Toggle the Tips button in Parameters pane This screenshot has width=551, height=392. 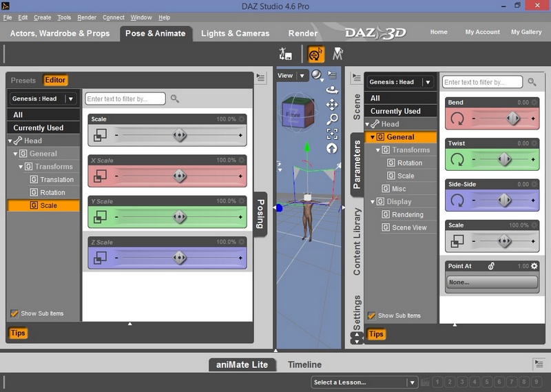[x=375, y=334]
